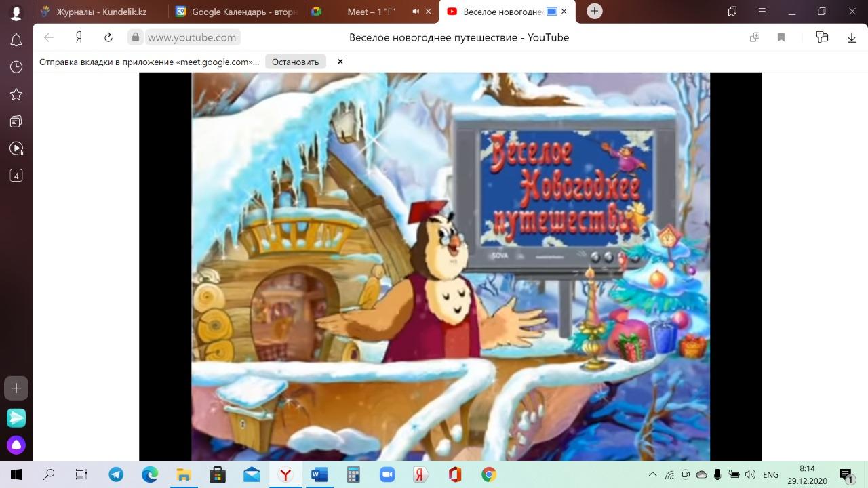
Task: Click the Yandex home button beside back
Action: pyautogui.click(x=79, y=37)
